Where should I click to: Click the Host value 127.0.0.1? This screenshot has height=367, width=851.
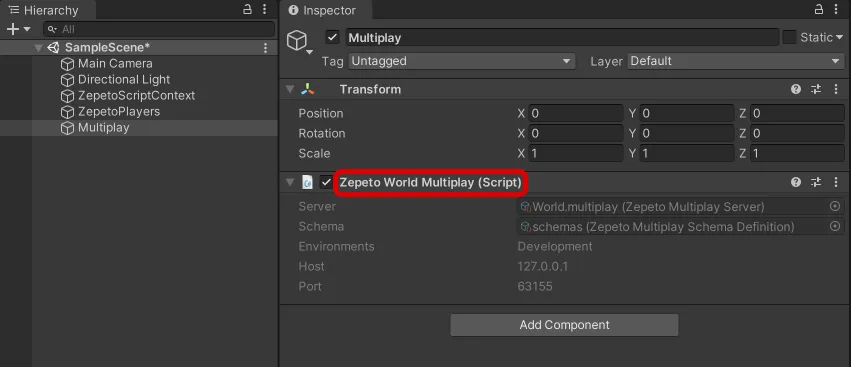pyautogui.click(x=543, y=267)
